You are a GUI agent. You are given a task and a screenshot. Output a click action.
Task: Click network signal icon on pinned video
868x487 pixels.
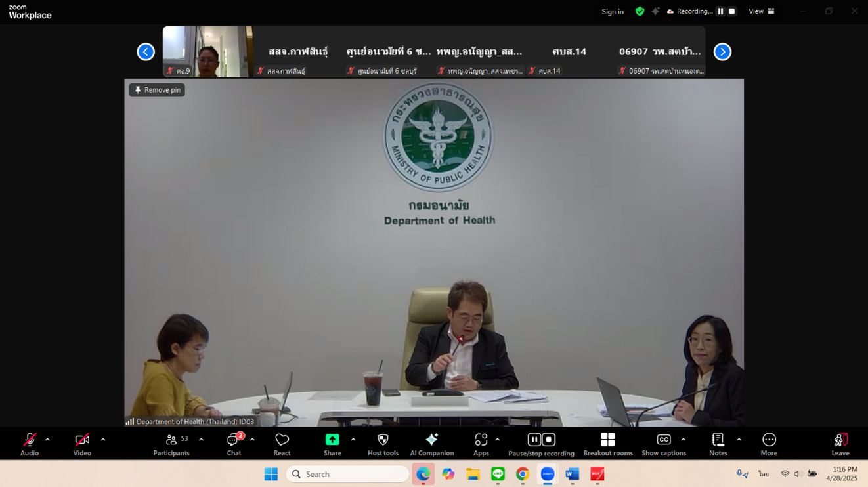130,421
